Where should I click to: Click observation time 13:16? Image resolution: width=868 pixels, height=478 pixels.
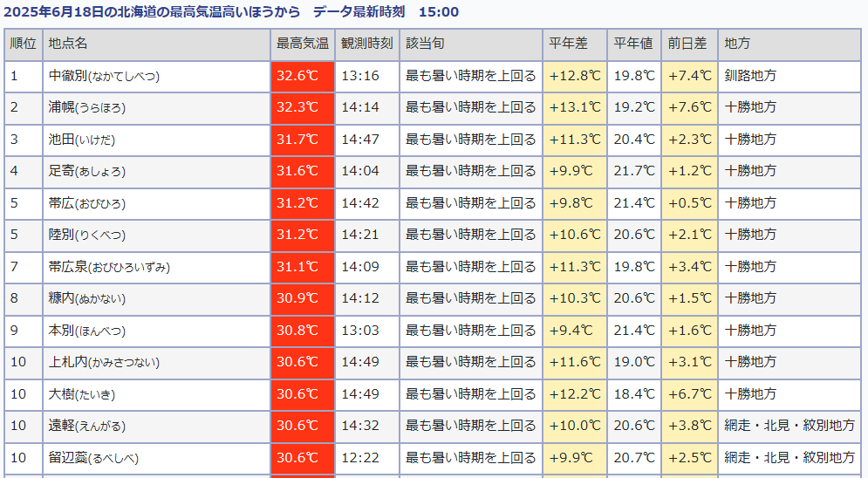[x=360, y=76]
